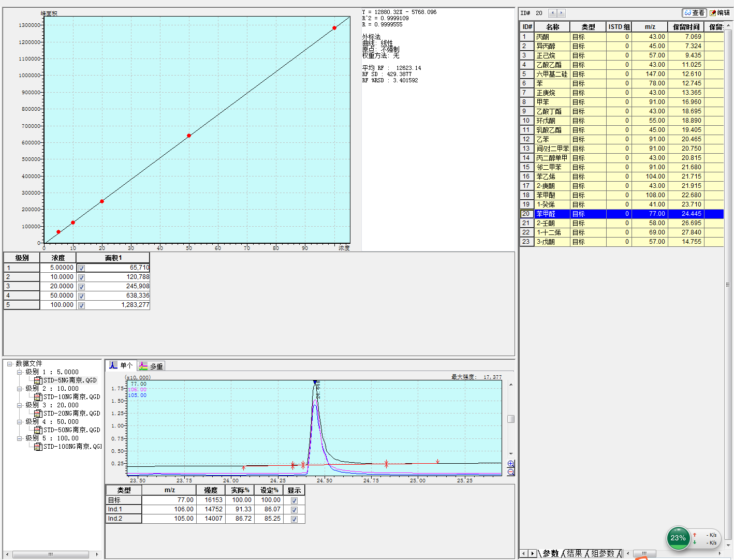Click the 异丙醇 compound row
Screen dimensions: 734x560
[x=622, y=46]
